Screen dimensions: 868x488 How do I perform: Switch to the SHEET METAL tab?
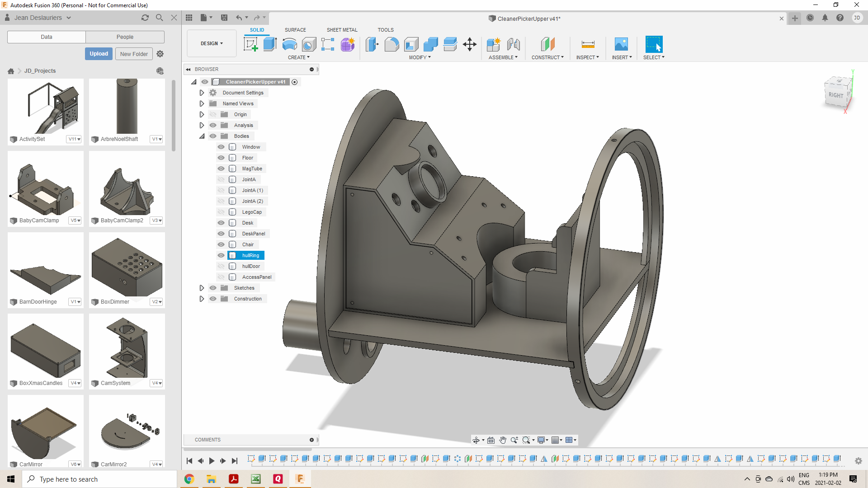(x=342, y=30)
